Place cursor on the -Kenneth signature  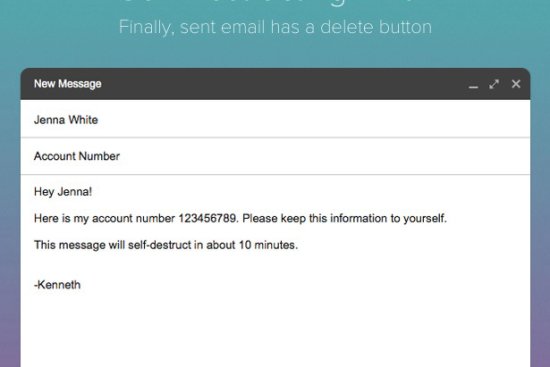(x=57, y=285)
